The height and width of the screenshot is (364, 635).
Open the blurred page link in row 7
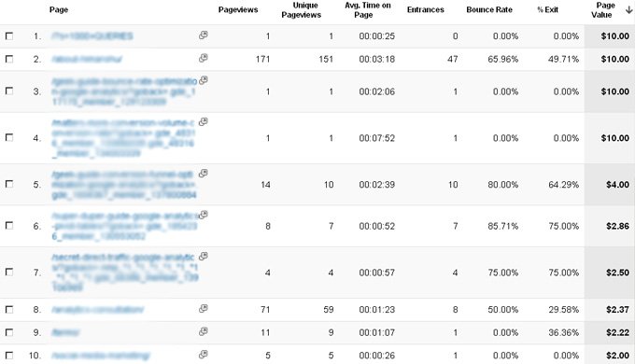click(x=125, y=273)
